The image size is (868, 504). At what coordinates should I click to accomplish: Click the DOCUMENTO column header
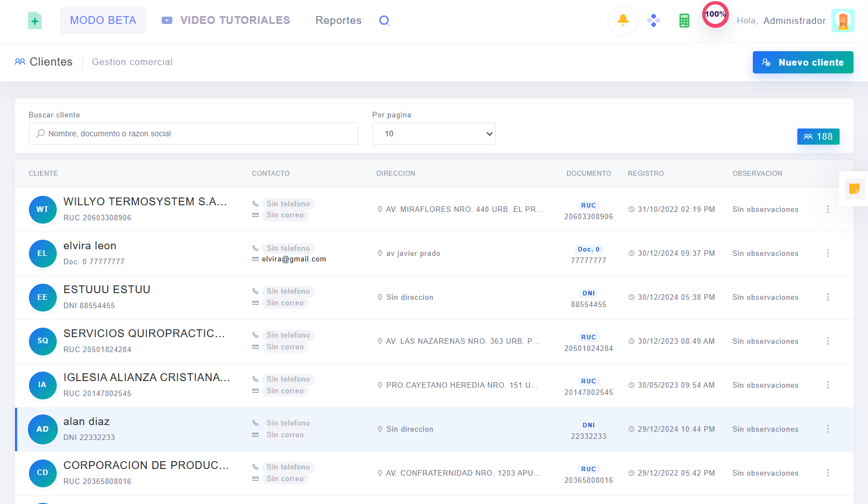(589, 174)
